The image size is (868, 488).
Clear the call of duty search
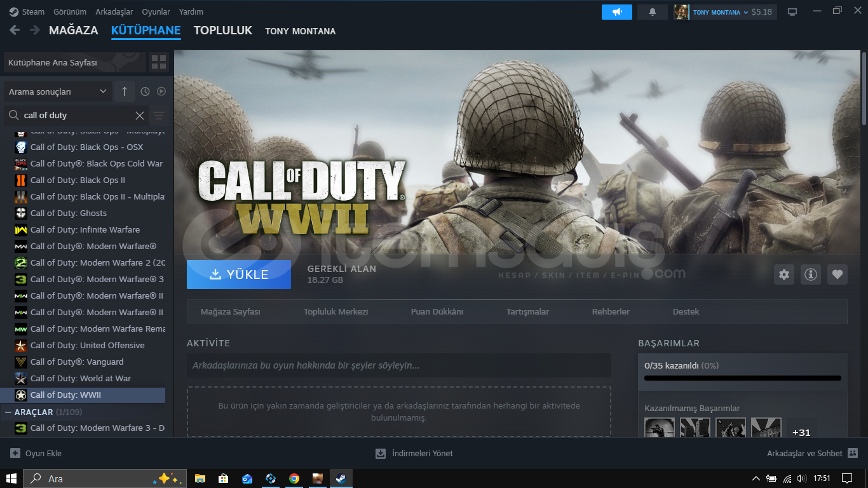pos(140,115)
